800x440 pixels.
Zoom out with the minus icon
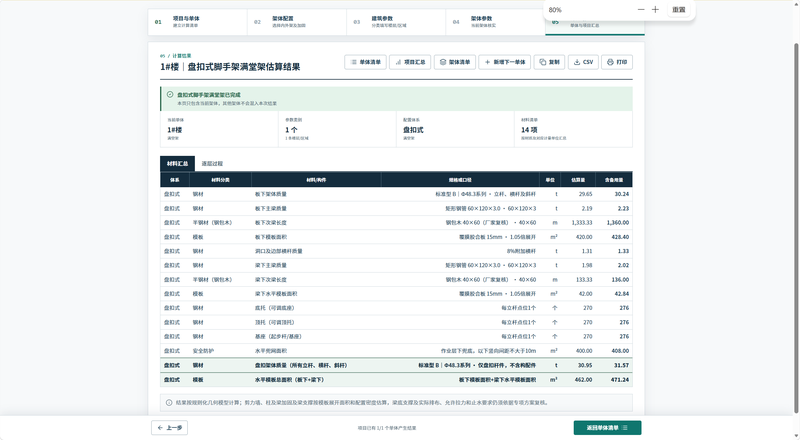[x=641, y=10]
